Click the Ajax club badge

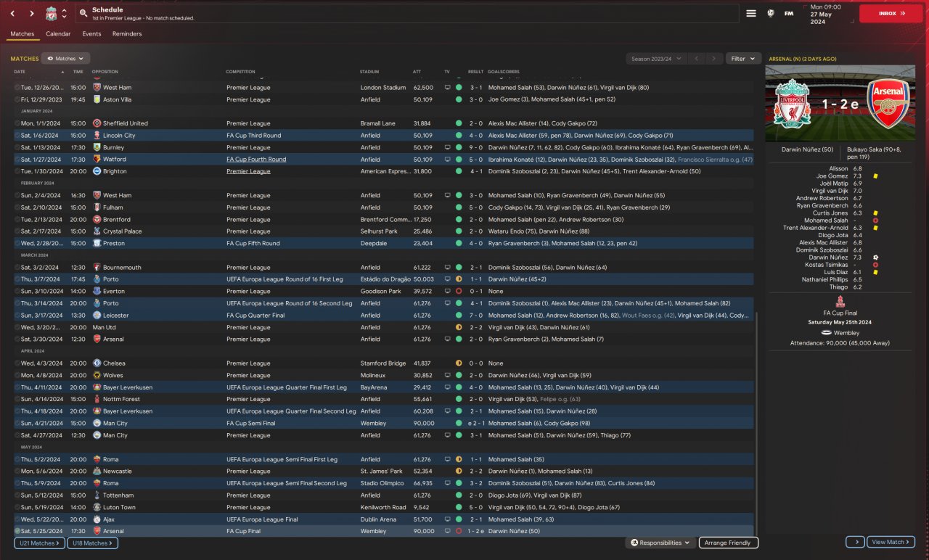click(x=97, y=519)
